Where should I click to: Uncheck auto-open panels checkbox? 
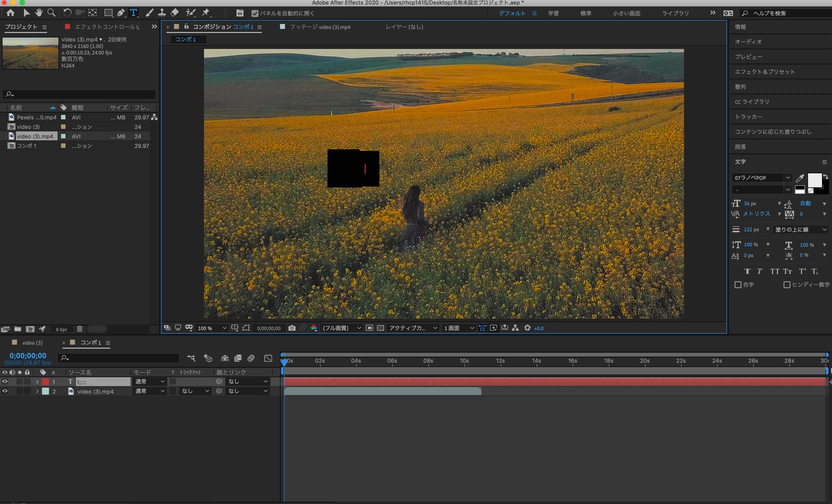255,13
